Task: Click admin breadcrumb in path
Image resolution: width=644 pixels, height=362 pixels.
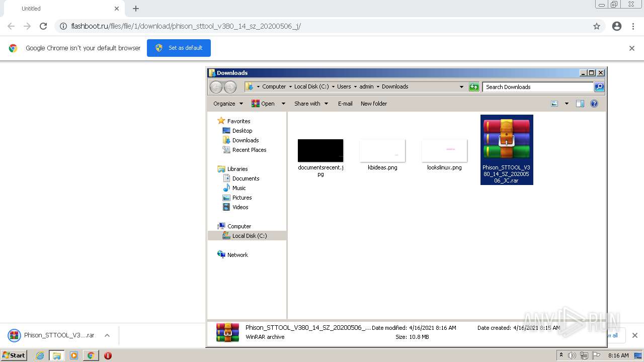Action: pos(367,86)
